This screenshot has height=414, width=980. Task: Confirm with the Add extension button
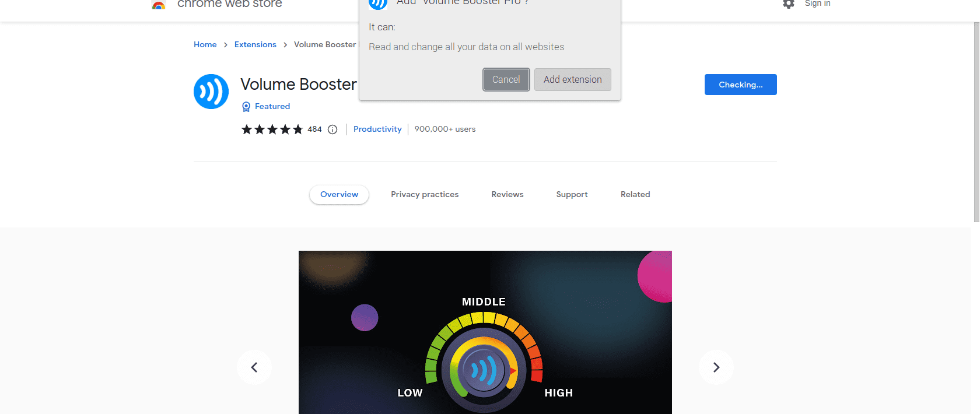(573, 80)
